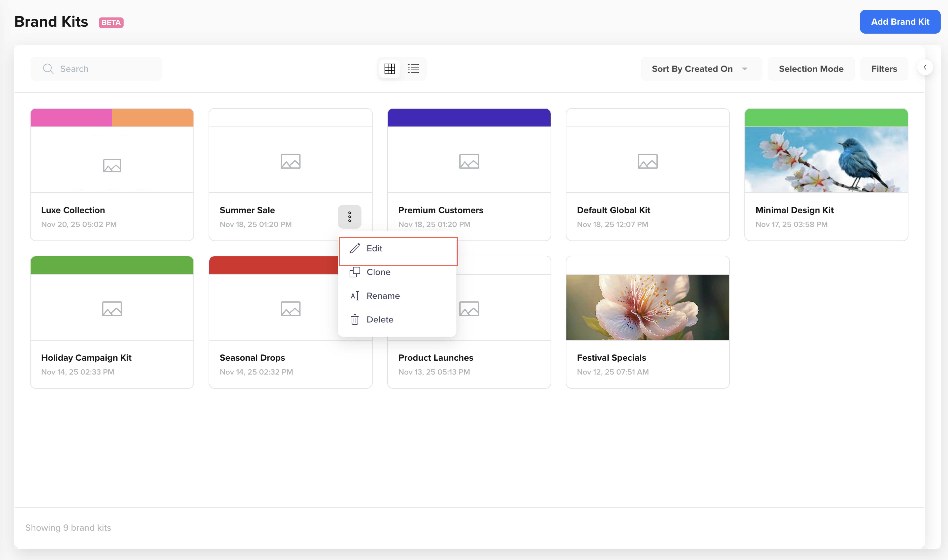Click the Nov 12, 25 07:51 AM date

613,372
